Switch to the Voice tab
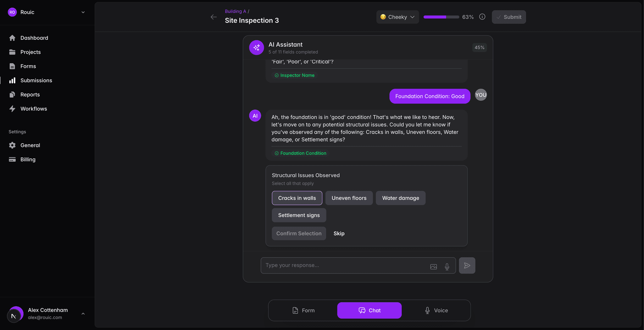644x330 pixels. point(436,310)
